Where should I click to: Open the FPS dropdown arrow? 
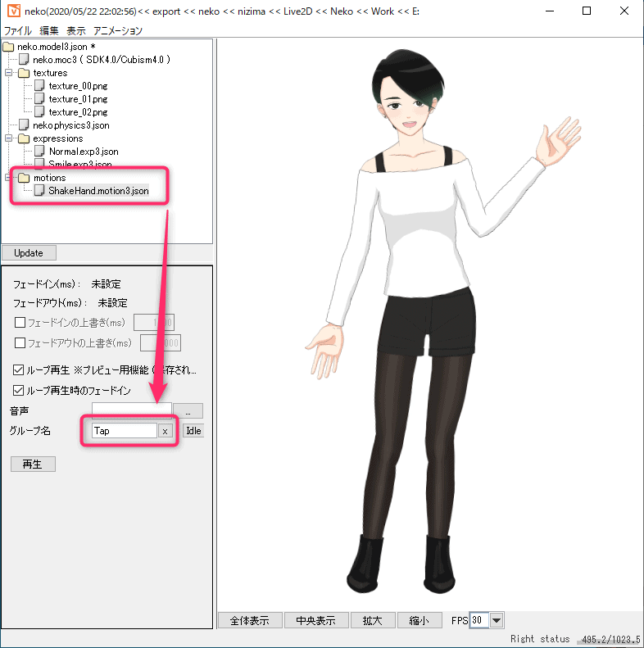click(x=496, y=621)
